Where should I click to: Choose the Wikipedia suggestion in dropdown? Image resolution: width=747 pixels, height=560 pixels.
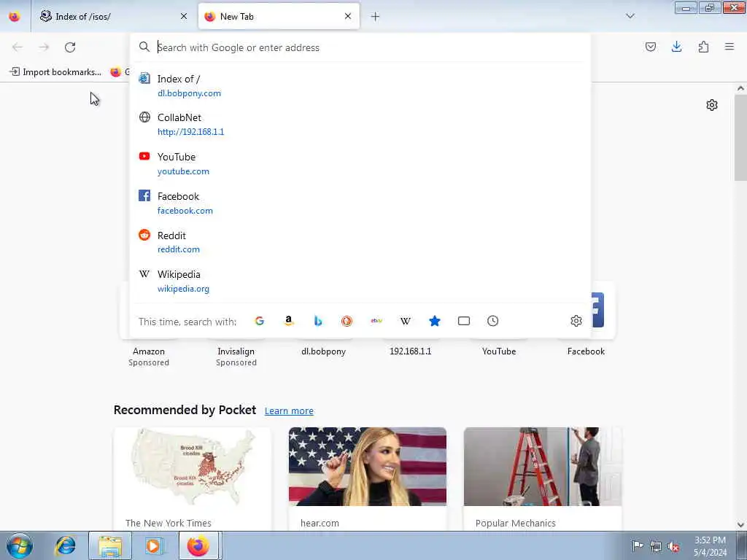[360, 281]
